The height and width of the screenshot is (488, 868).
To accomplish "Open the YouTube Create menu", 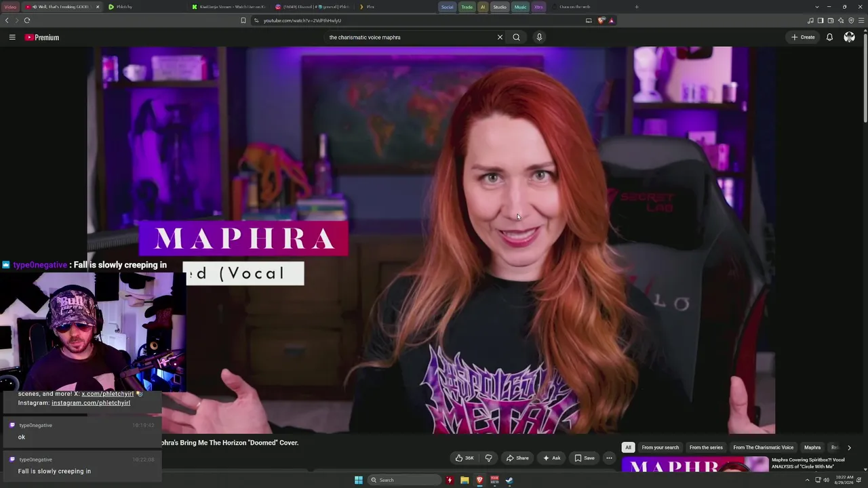I will click(x=803, y=37).
